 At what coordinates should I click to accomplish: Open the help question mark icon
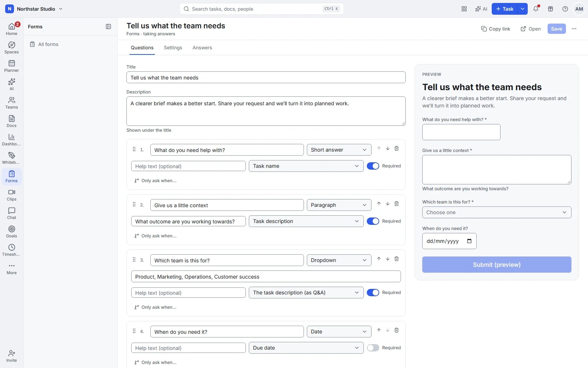coord(565,9)
